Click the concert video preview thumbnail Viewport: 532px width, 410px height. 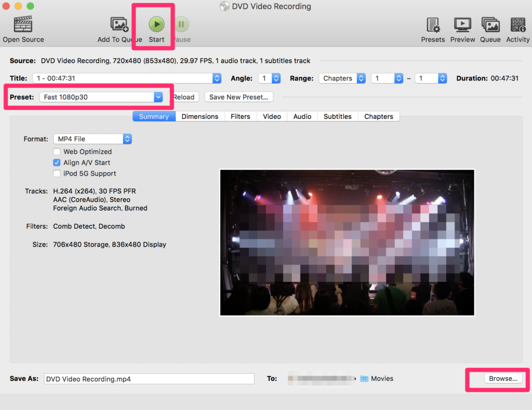[x=347, y=242]
